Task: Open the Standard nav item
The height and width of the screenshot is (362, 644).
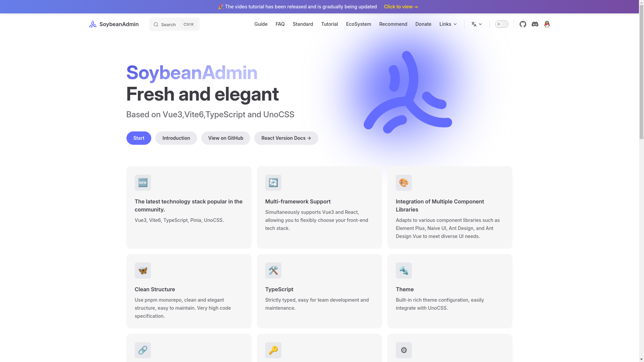Action: click(x=303, y=24)
